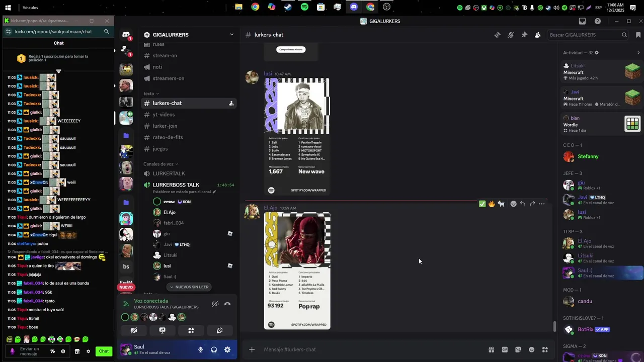Image resolution: width=644 pixels, height=362 pixels.
Task: Toggle noise suppression in voice panel
Action: pos(215,304)
